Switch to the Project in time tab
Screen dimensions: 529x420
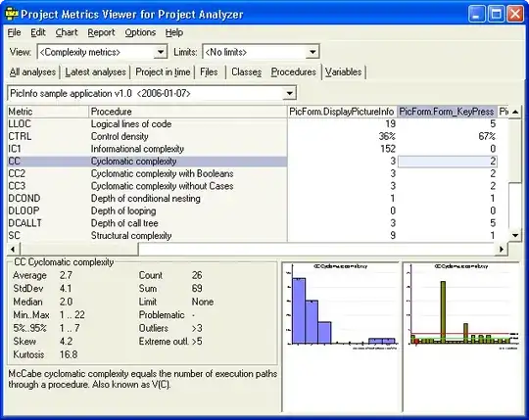(x=163, y=71)
